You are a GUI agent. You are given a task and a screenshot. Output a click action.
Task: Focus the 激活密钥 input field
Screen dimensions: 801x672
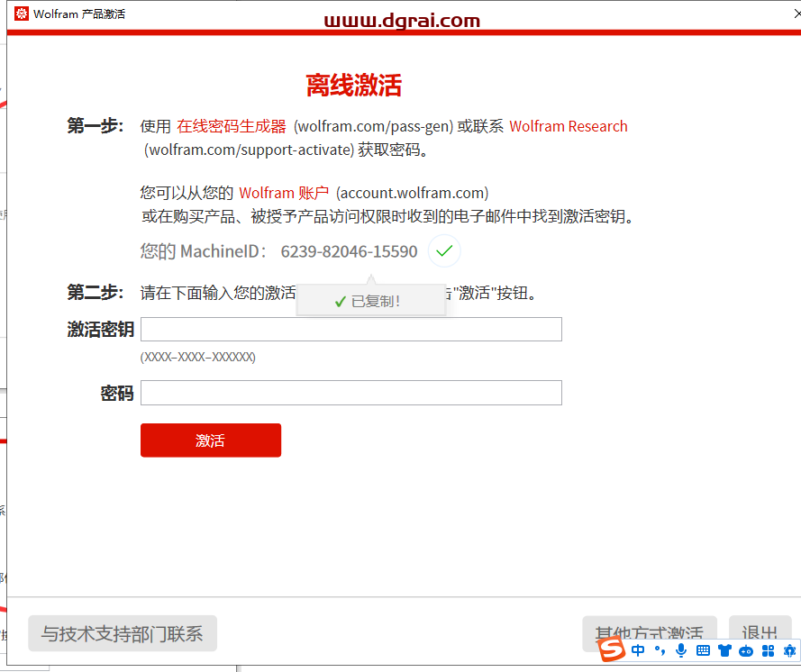pos(350,330)
